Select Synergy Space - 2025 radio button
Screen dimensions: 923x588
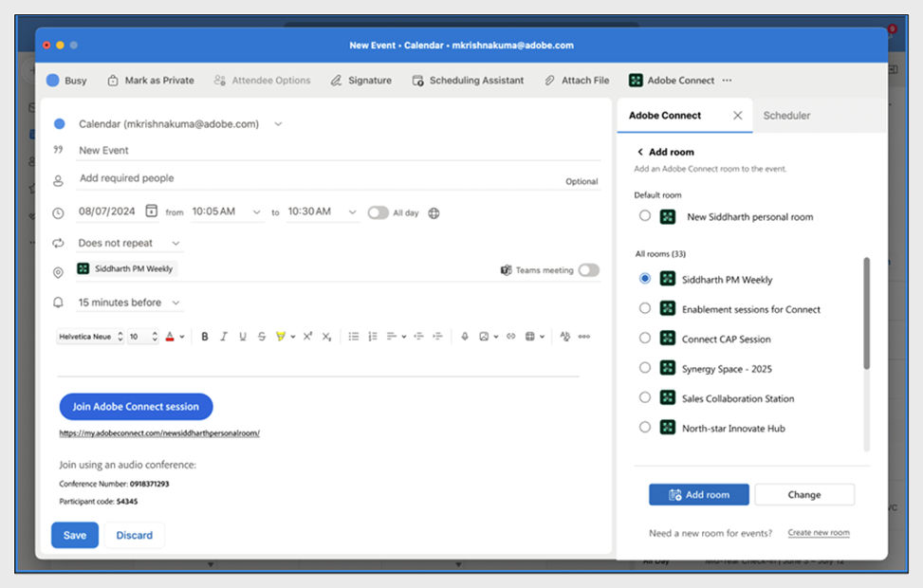click(645, 367)
